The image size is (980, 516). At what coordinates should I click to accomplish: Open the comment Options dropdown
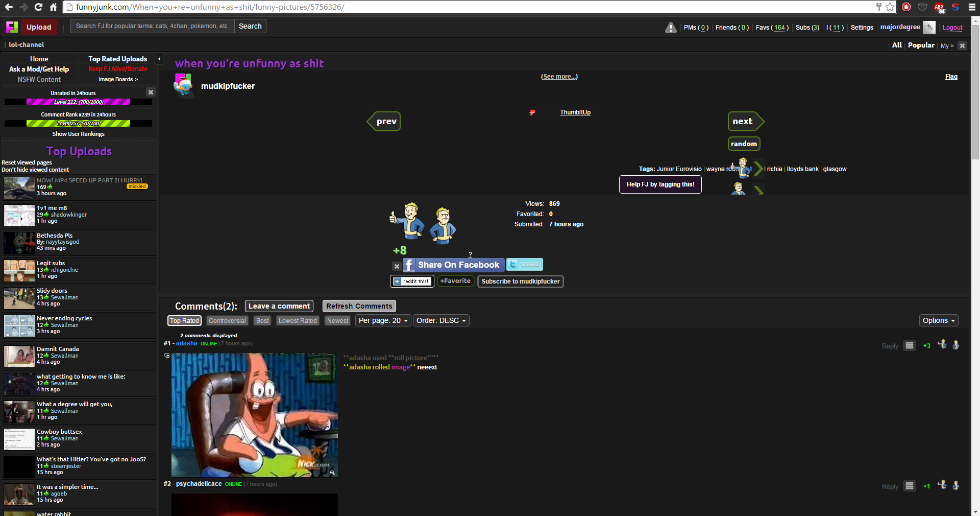coord(938,320)
